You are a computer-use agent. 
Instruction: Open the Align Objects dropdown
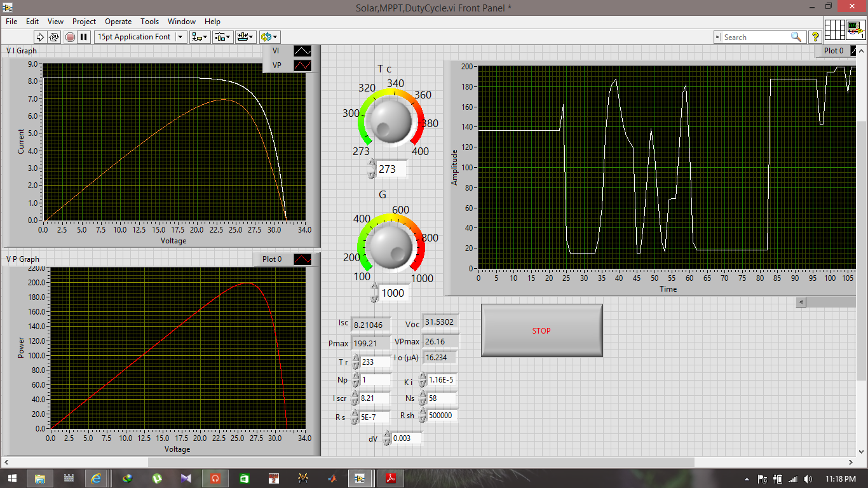pos(201,37)
